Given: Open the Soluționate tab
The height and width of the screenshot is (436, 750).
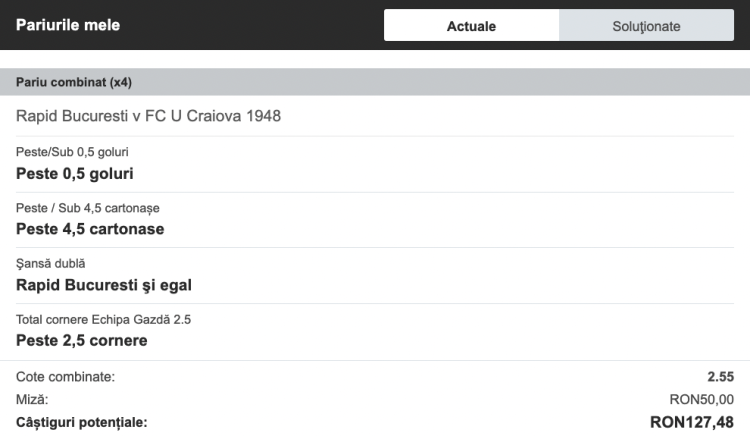Looking at the screenshot, I should point(646,26).
